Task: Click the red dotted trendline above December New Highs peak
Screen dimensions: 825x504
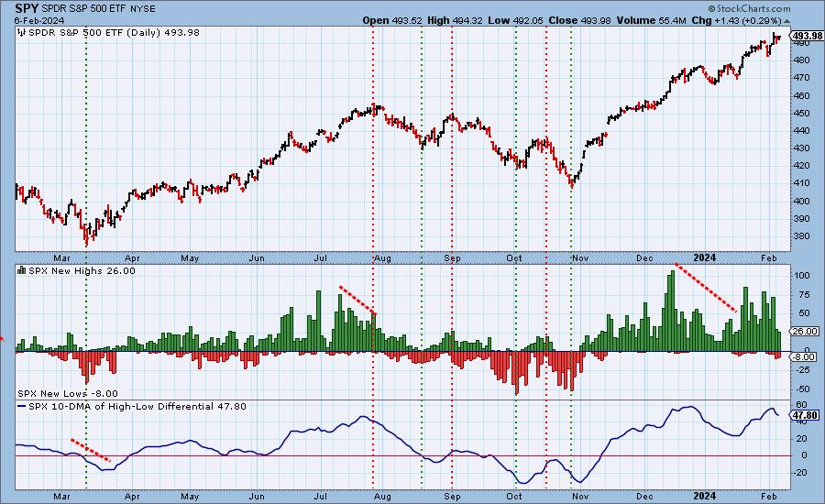Action: pyautogui.click(x=706, y=289)
